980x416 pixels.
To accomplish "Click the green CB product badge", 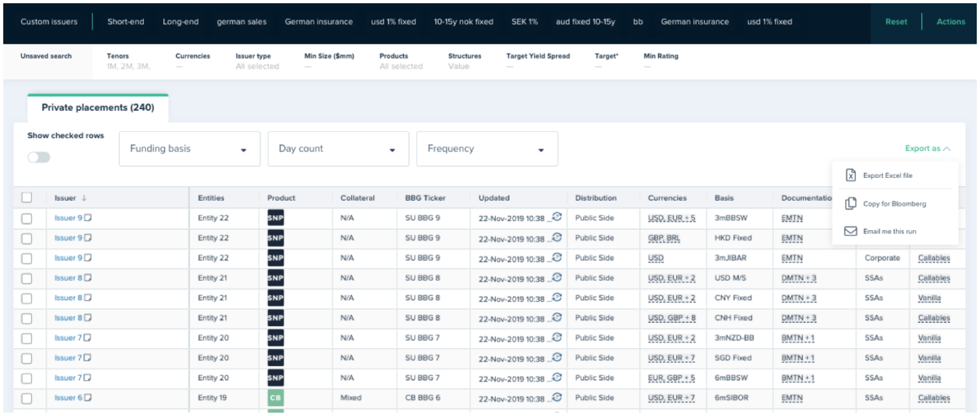I will (x=275, y=398).
